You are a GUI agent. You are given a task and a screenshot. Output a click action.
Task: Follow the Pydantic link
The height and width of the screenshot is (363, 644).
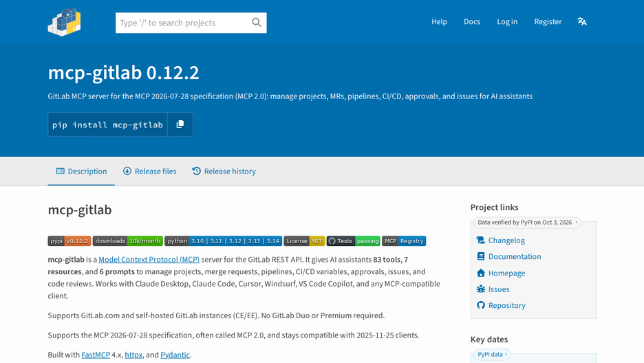[x=175, y=355]
